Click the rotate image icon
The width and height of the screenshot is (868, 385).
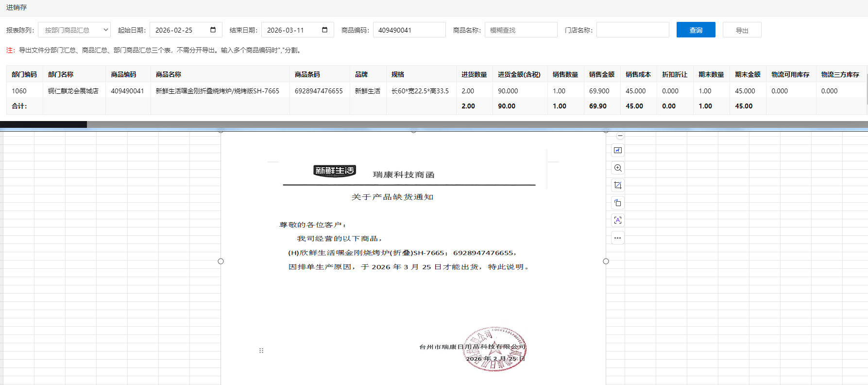tap(617, 203)
